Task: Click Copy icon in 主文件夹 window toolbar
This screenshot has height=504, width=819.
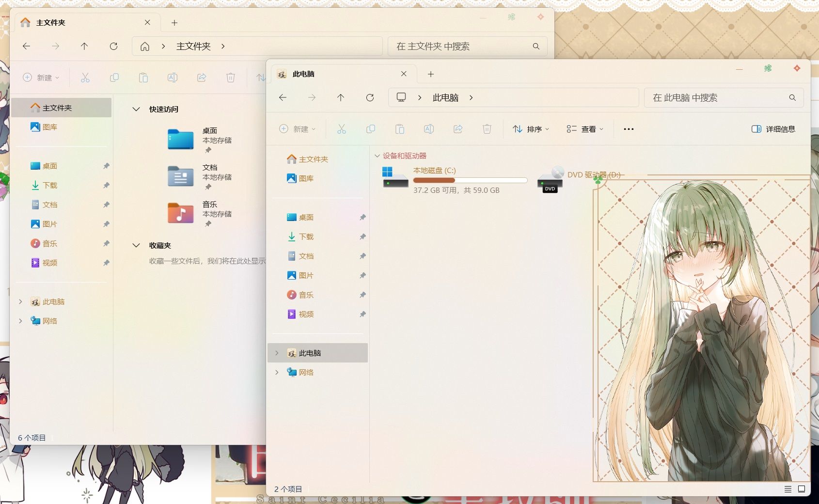Action: point(114,78)
